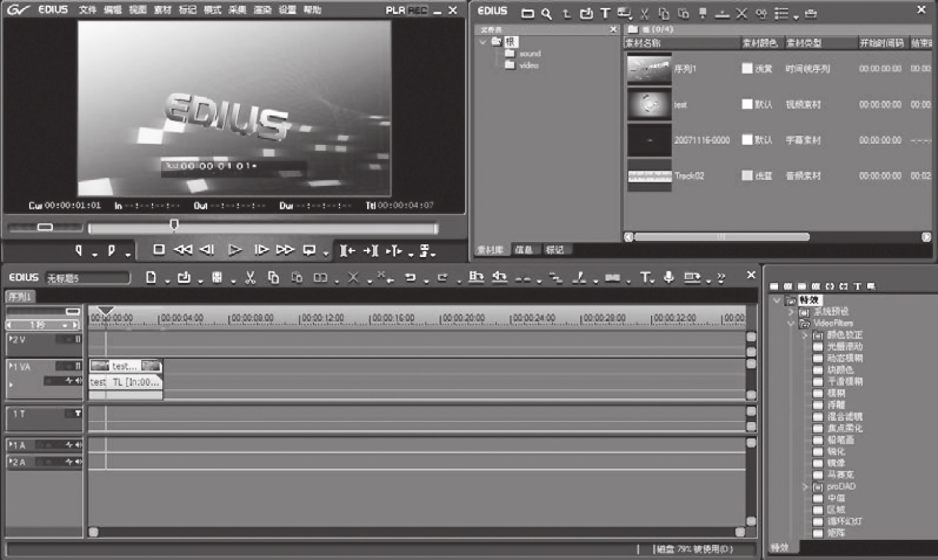Toggle the 1 T title track T icon

pyautogui.click(x=78, y=413)
